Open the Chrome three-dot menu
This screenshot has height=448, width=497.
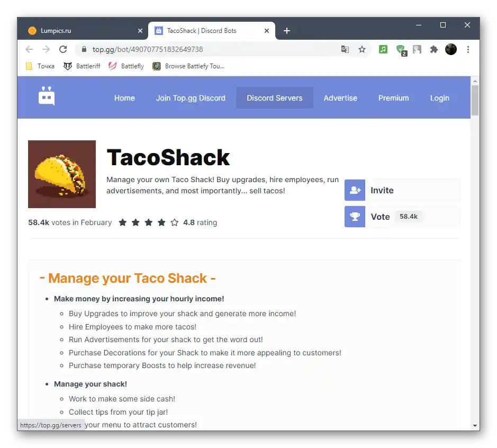pos(468,49)
